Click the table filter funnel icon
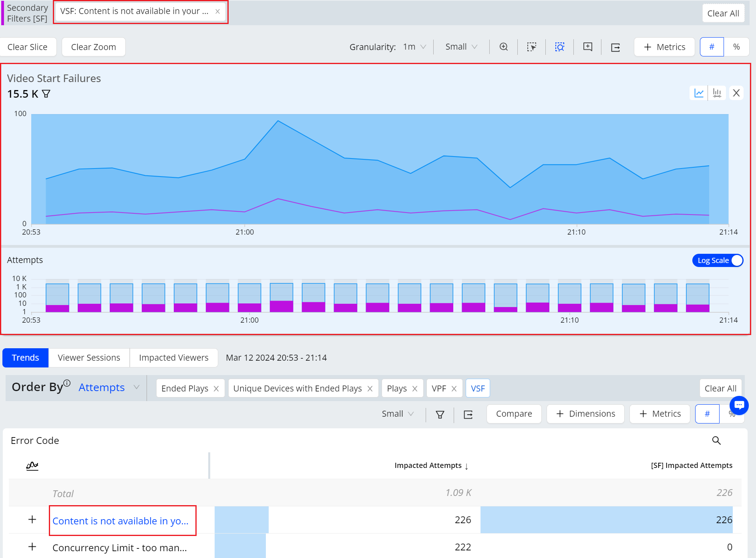756x558 pixels. point(440,414)
